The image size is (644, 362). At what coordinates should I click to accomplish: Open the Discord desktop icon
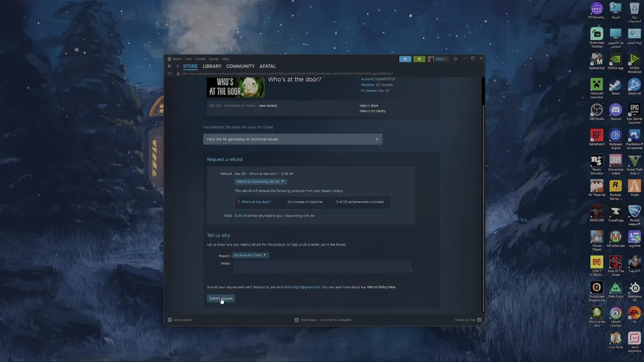click(x=616, y=113)
